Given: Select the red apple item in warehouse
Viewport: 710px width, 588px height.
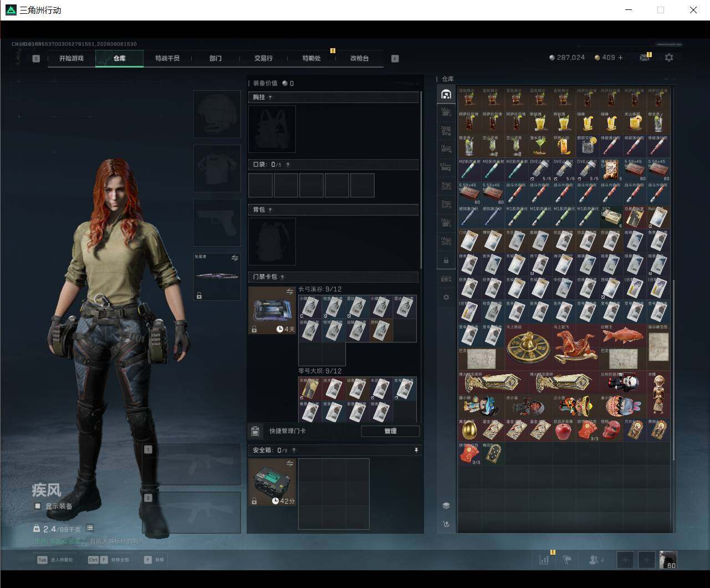Looking at the screenshot, I should click(x=564, y=430).
